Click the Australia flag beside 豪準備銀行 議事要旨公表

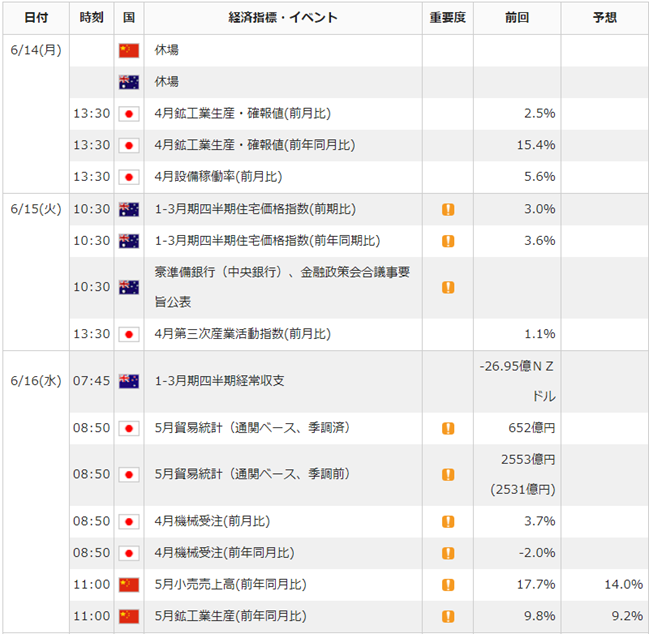coord(129,287)
